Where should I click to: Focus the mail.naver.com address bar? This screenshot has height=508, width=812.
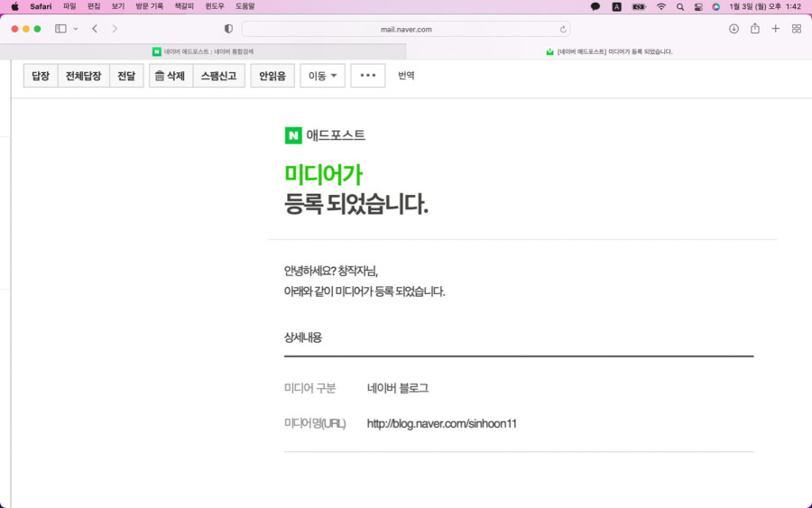[x=406, y=30]
